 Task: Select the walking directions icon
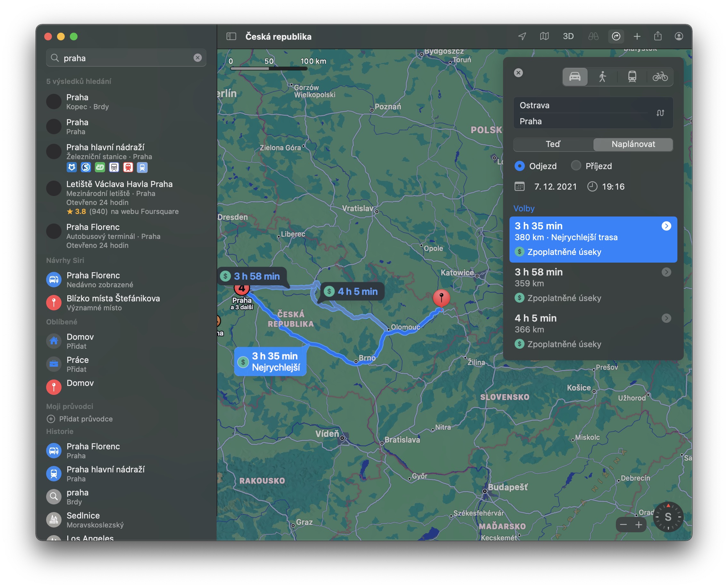tap(602, 77)
